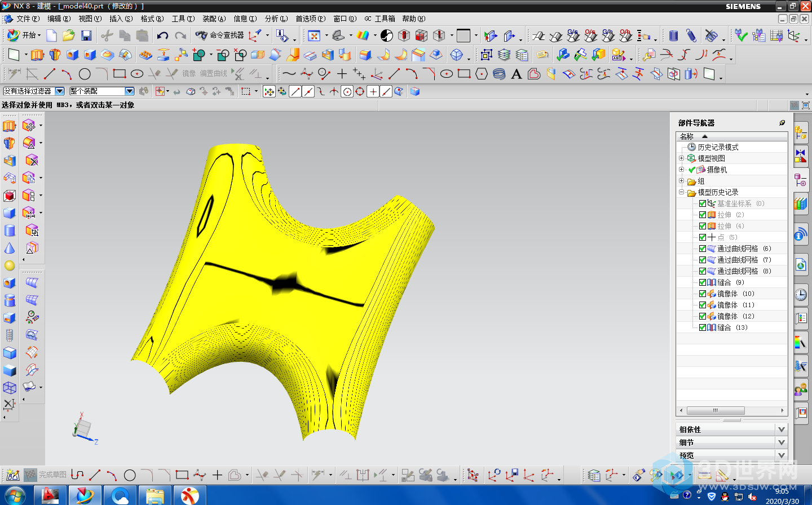The width and height of the screenshot is (812, 505).
Task: Save the part with floppy disk icon
Action: click(x=86, y=36)
